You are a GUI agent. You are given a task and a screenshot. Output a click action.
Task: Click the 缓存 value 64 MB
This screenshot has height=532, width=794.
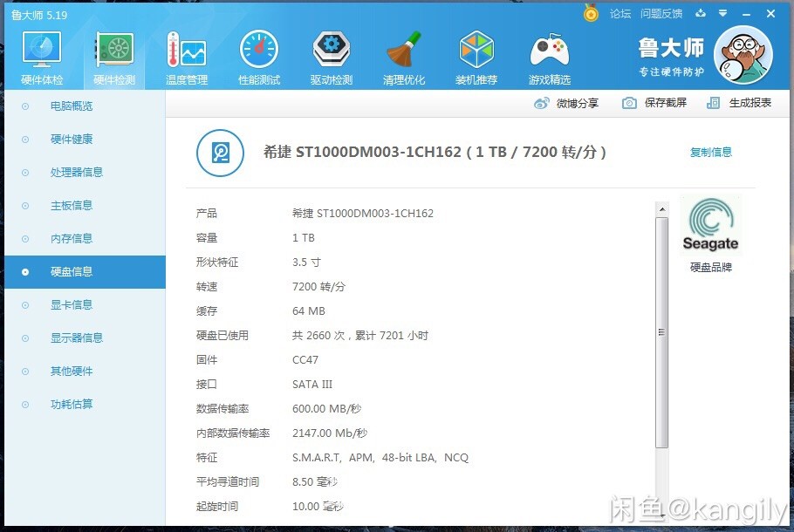(308, 311)
